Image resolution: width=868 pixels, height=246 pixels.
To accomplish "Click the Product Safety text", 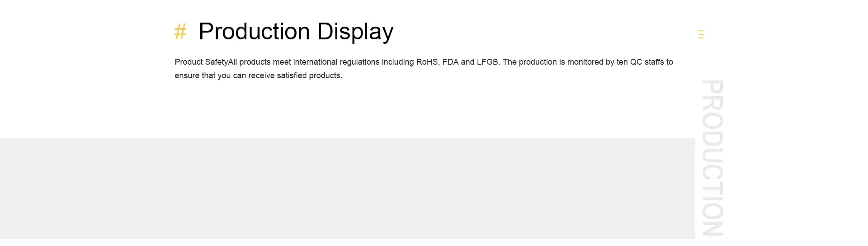I will click(201, 62).
